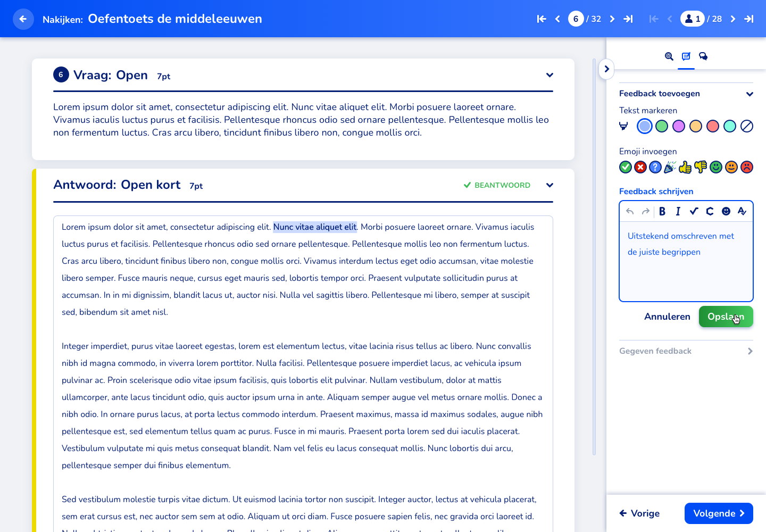Jump to first question

coord(542,19)
